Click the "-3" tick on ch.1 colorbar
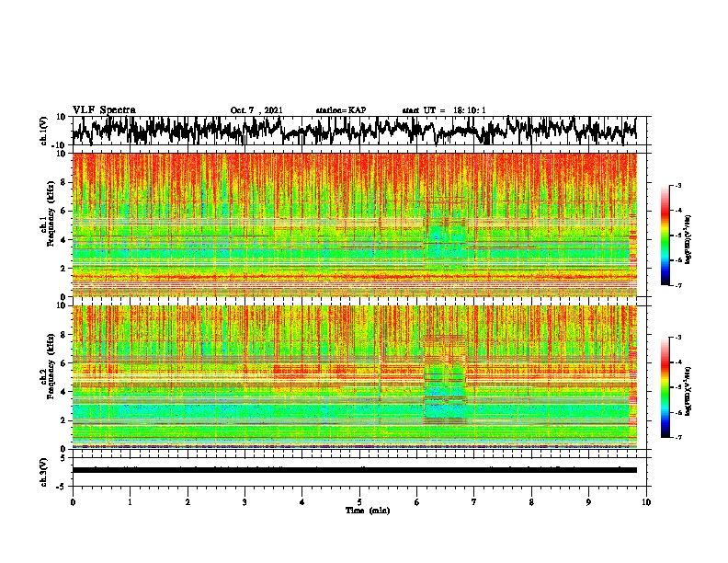The height and width of the screenshot is (563, 728). click(x=677, y=186)
